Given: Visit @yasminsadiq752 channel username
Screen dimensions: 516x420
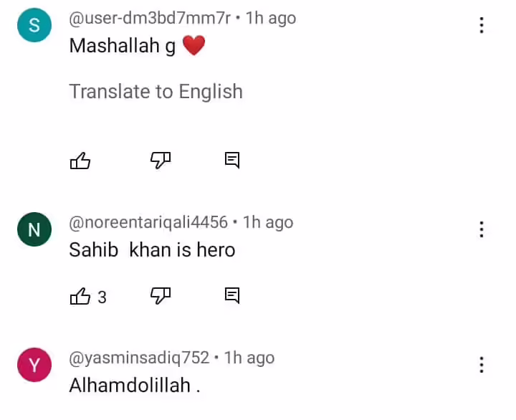Looking at the screenshot, I should point(139,358).
